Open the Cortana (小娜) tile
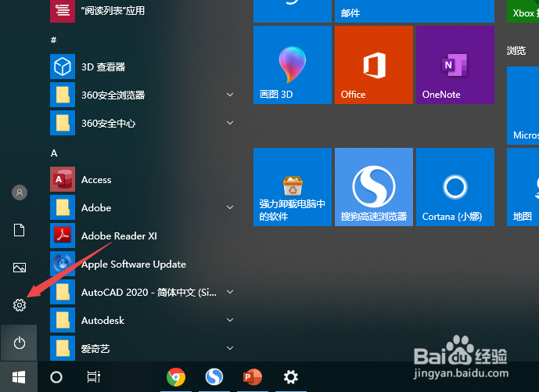 (455, 187)
